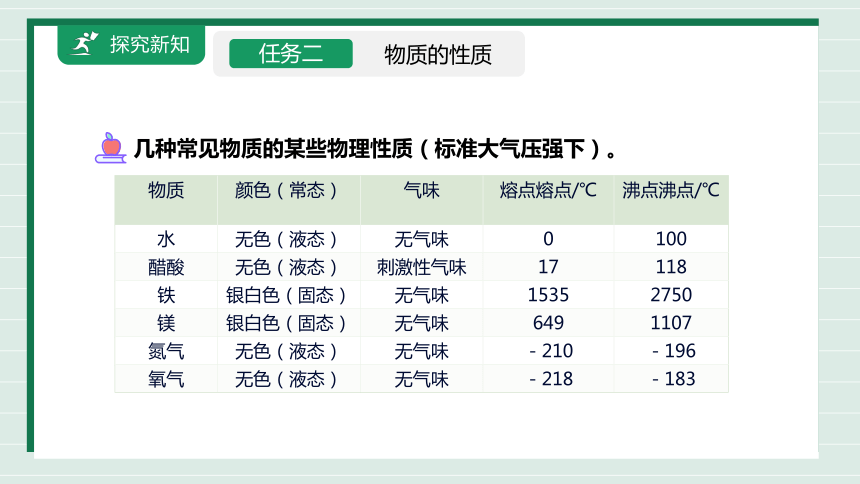Click the 物质的性质 heading
The width and height of the screenshot is (860, 484).
(x=438, y=55)
